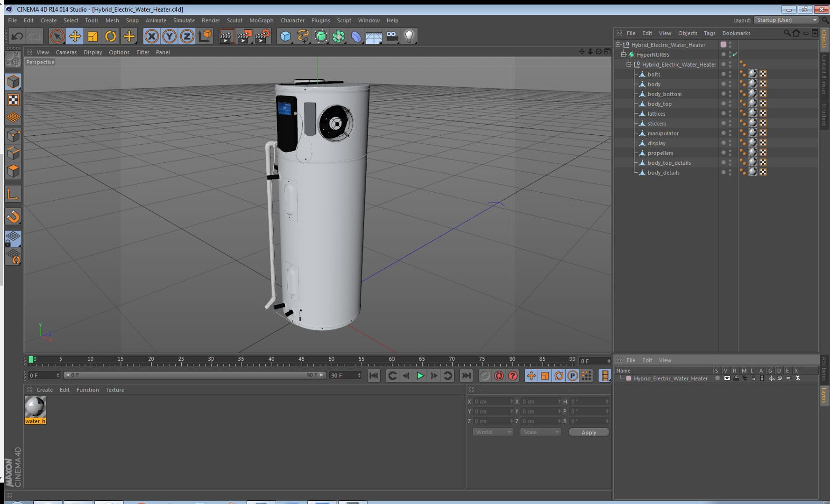Screen dimensions: 830x504
Task: Click the preview range slider bar
Action: [x=194, y=375]
